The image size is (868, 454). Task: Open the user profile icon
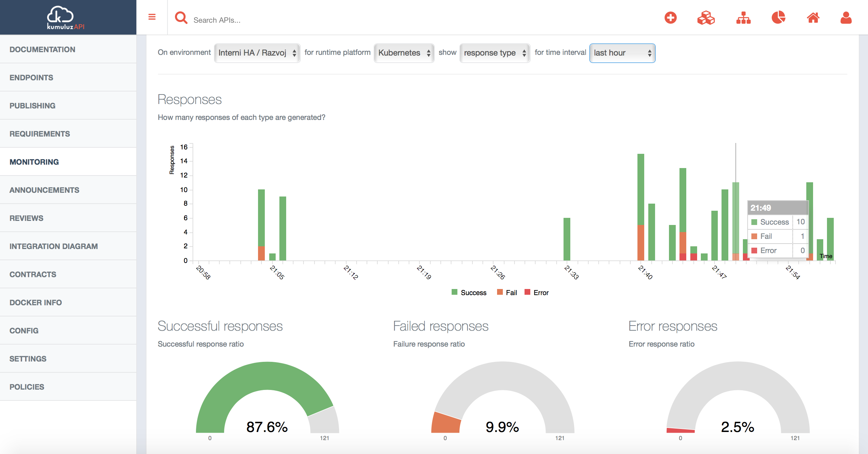coord(846,18)
